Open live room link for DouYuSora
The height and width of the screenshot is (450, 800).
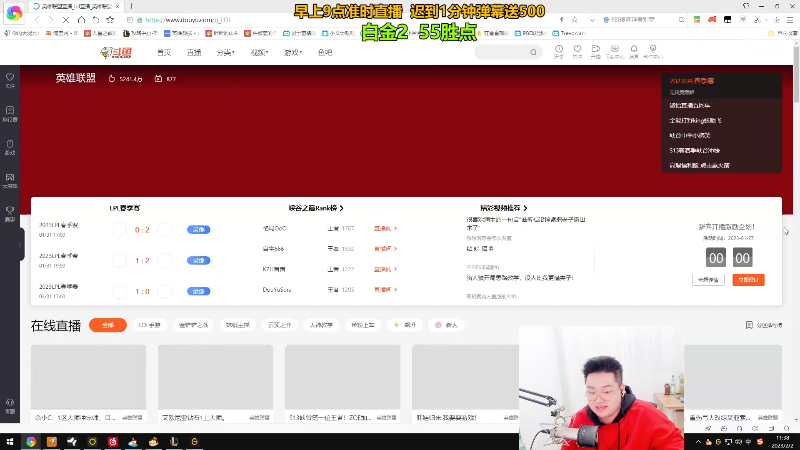tap(385, 290)
